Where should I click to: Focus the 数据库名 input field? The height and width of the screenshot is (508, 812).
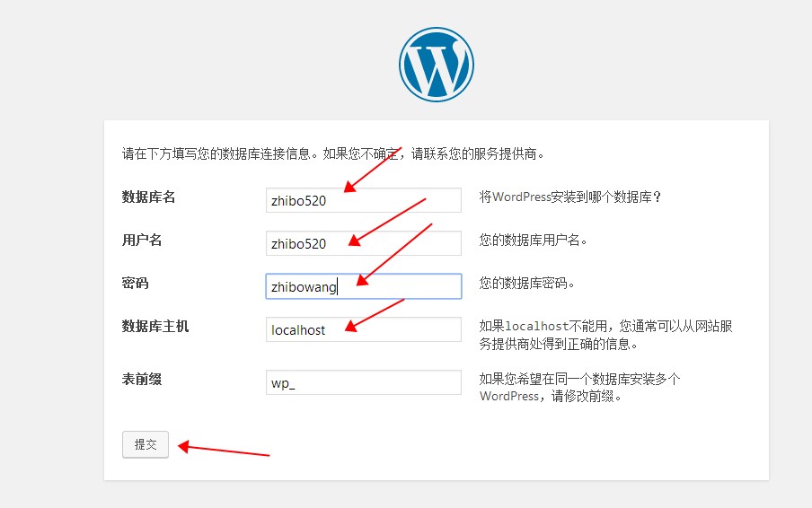(x=364, y=200)
